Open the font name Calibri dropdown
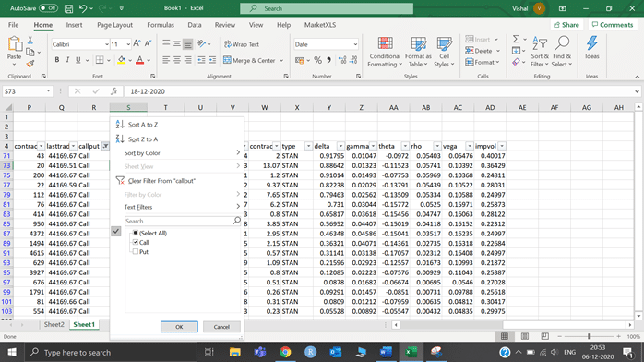This screenshot has width=644, height=362. [x=106, y=44]
